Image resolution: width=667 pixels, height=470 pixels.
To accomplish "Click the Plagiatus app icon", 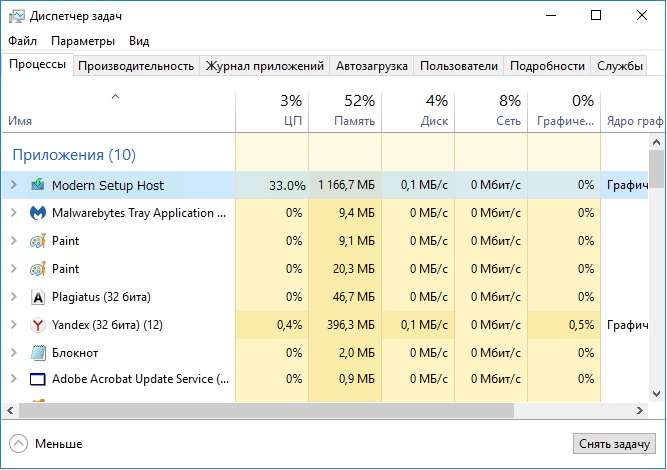I will pos(38,297).
